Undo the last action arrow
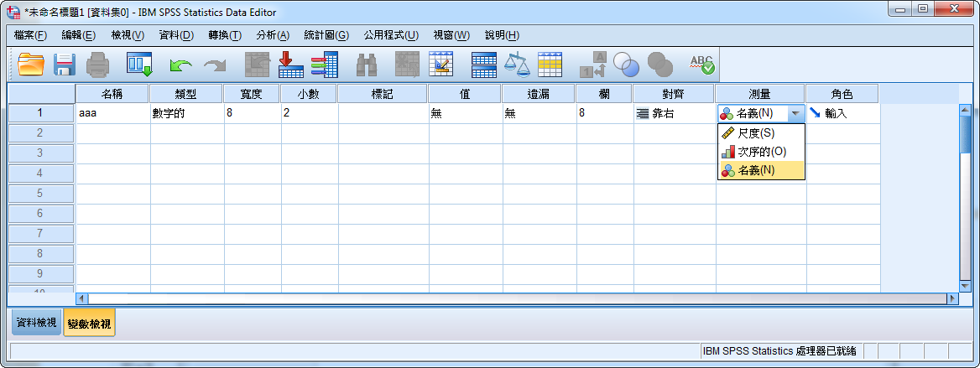The width and height of the screenshot is (980, 368). tap(181, 64)
